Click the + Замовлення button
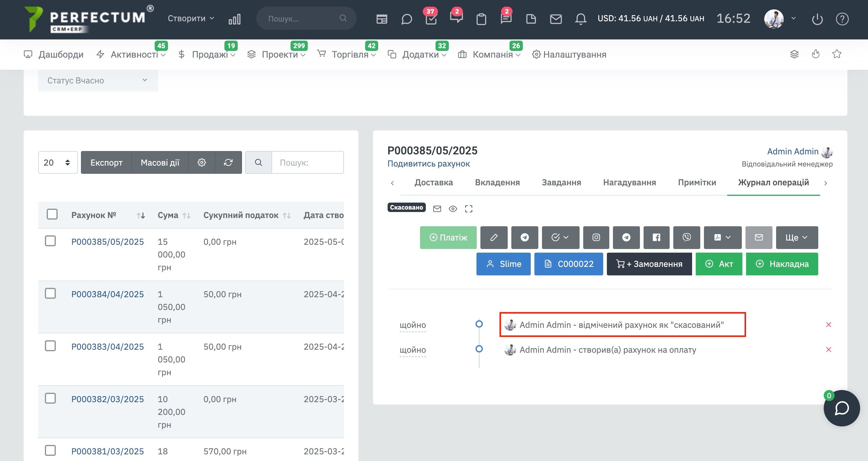Screen dimensions: 868x461 649,264
